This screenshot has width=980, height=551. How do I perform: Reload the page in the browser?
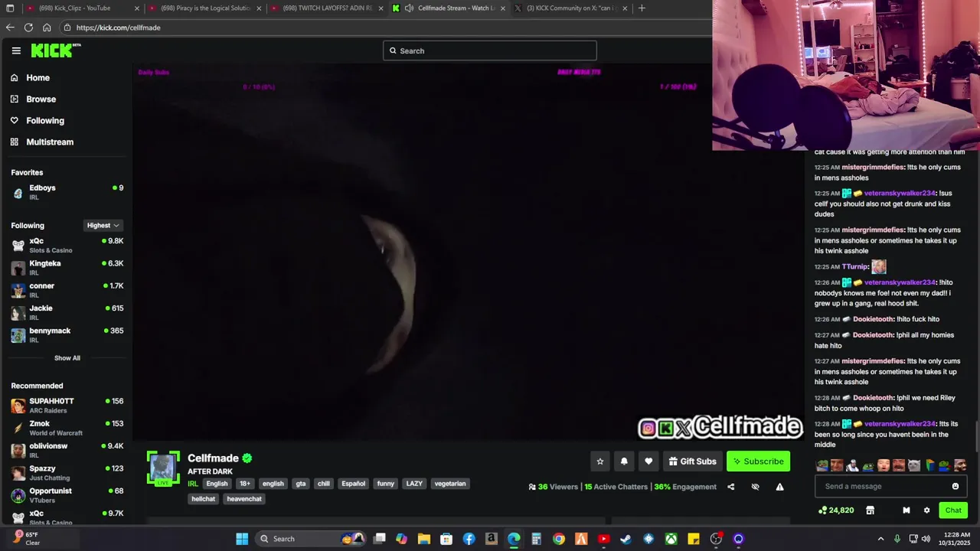point(28,28)
